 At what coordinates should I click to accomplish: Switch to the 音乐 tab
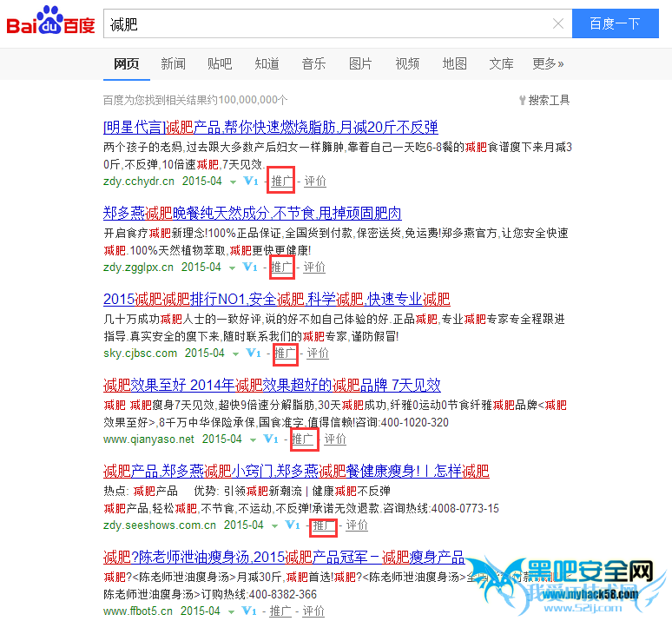pos(313,64)
